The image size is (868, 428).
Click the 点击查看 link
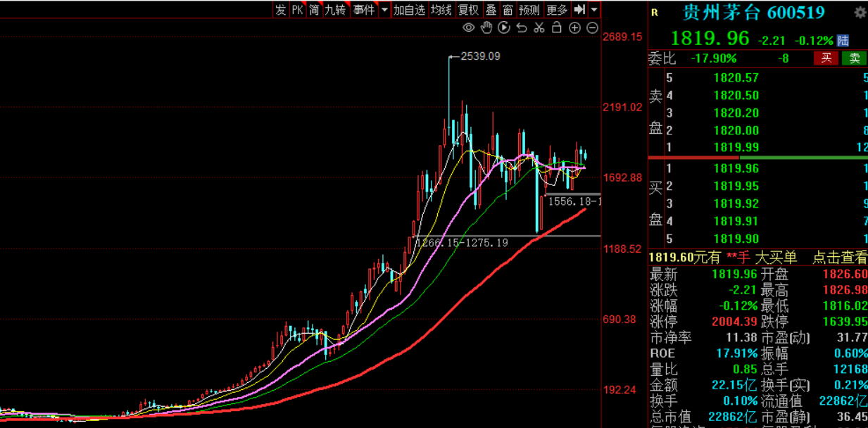(x=840, y=257)
